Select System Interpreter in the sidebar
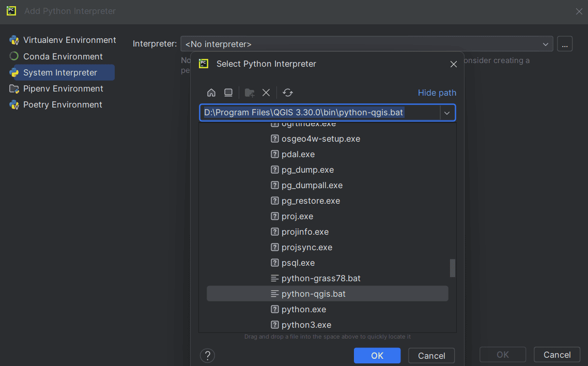 tap(61, 72)
